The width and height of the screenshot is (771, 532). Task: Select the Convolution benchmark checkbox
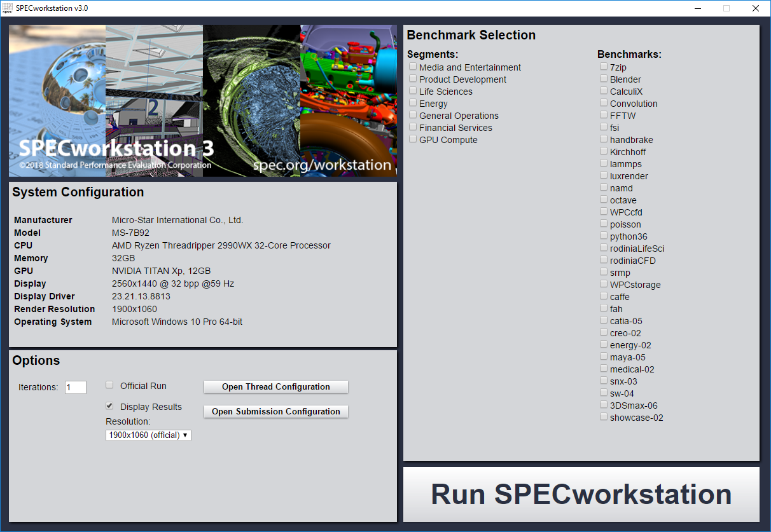604,102
